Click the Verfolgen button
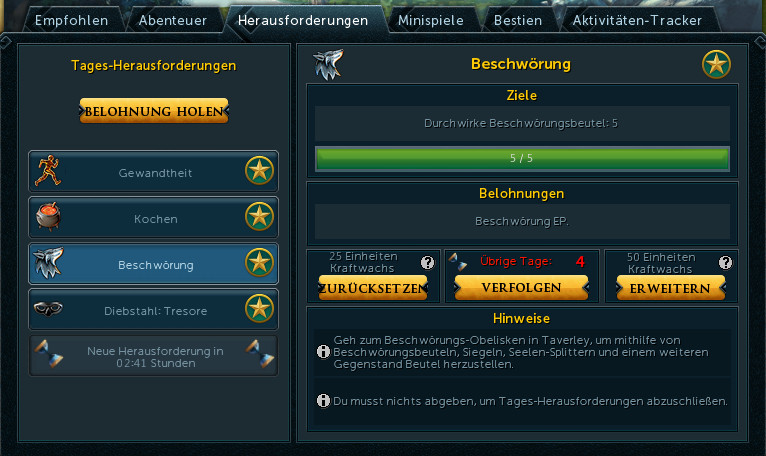The image size is (766, 456). click(521, 287)
